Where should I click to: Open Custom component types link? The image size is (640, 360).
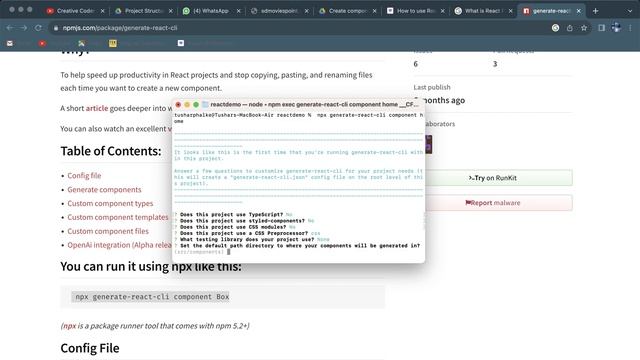[x=110, y=203]
